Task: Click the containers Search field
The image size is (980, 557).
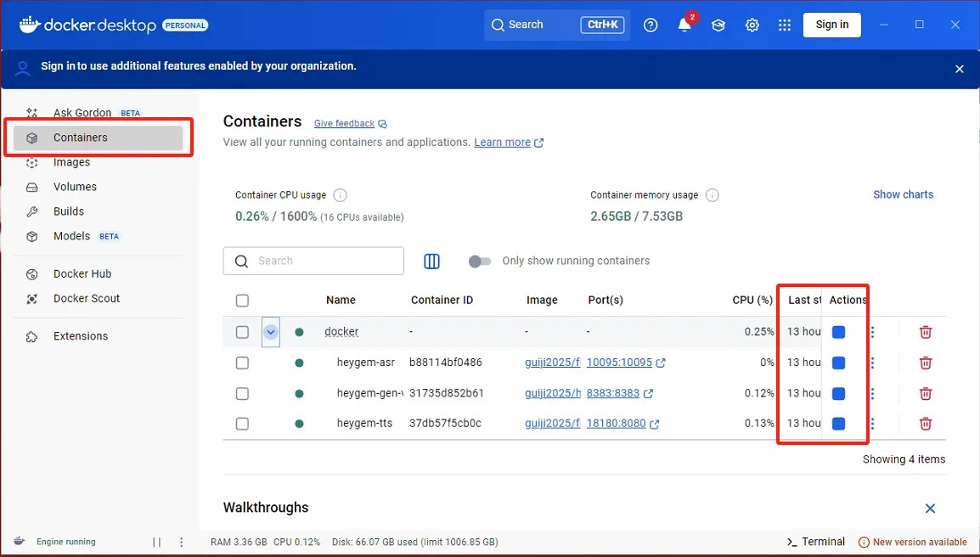Action: (313, 262)
